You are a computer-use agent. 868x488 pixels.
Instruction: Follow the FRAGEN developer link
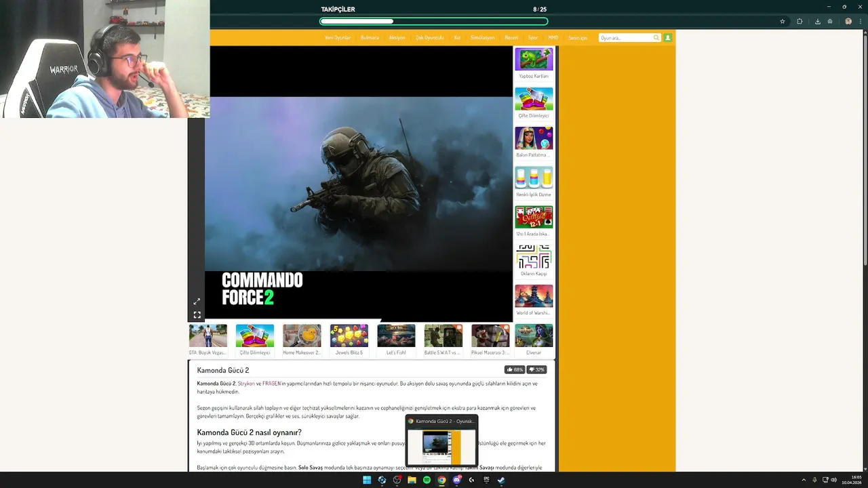click(272, 384)
